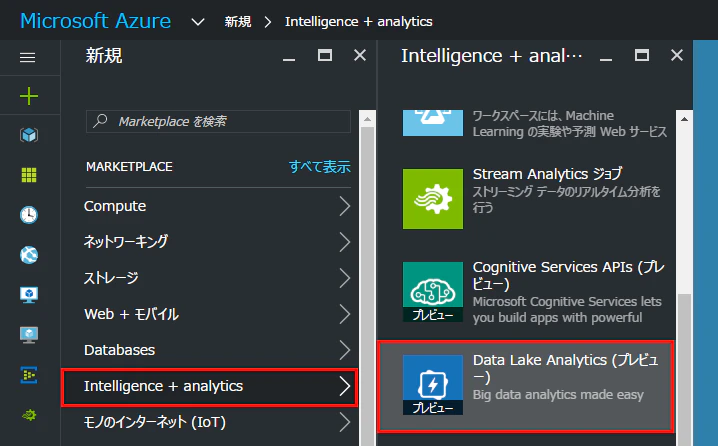The height and width of the screenshot is (446, 718).
Task: Open the hamburger menu in sidebar
Action: tap(27, 57)
